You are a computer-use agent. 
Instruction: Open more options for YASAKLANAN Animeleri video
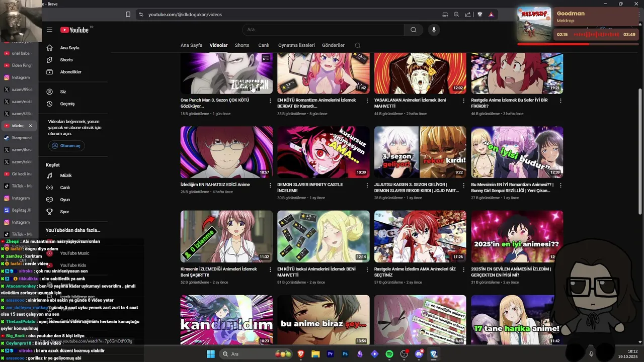464,101
